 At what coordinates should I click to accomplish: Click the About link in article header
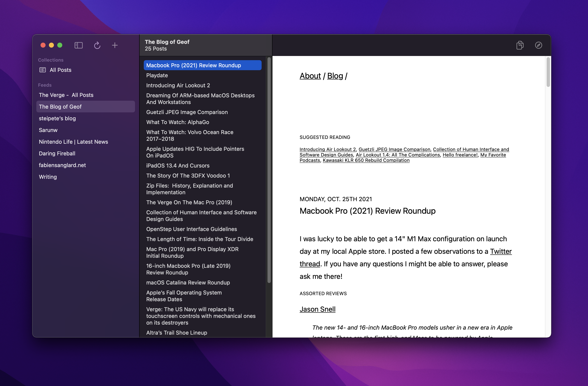pos(310,76)
